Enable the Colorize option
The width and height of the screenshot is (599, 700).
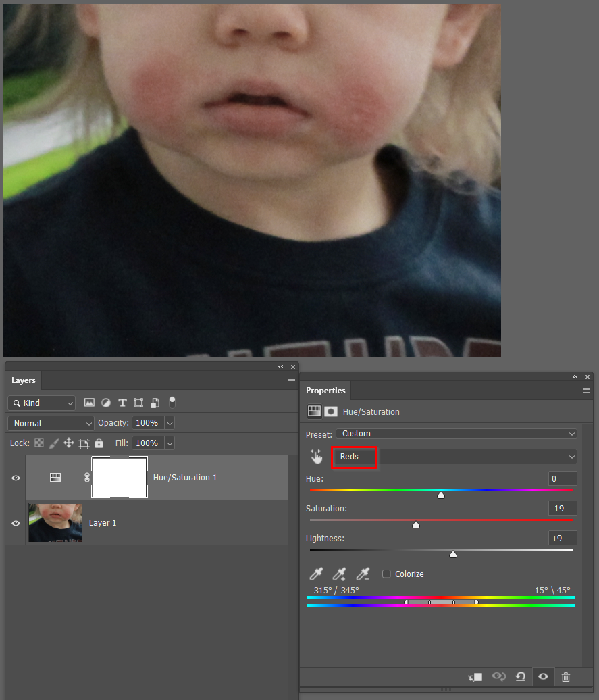[386, 574]
